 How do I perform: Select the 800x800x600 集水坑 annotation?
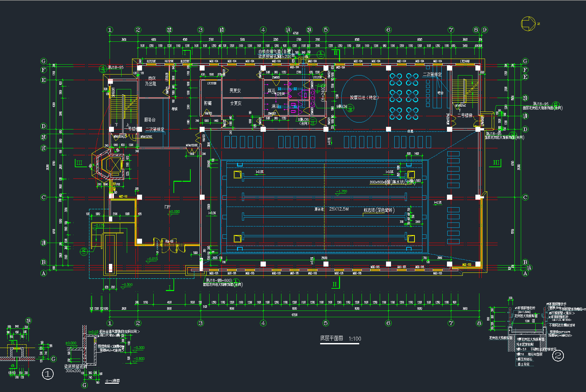[x=392, y=182]
